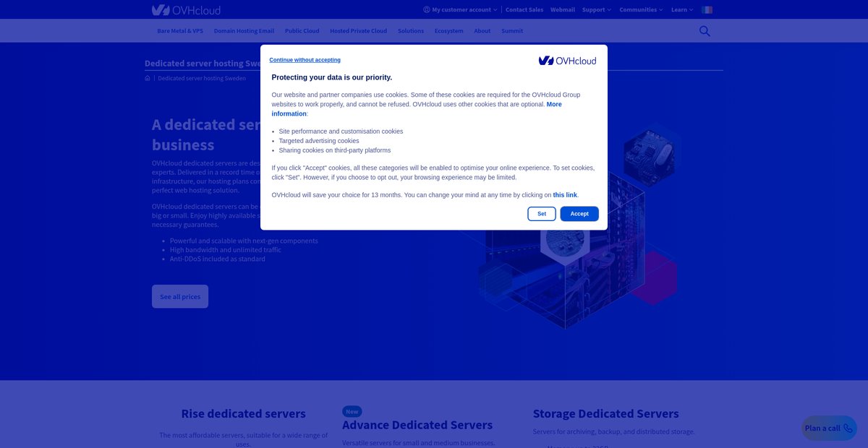
Task: Open the Bare Metal & VPS menu
Action: (180, 31)
